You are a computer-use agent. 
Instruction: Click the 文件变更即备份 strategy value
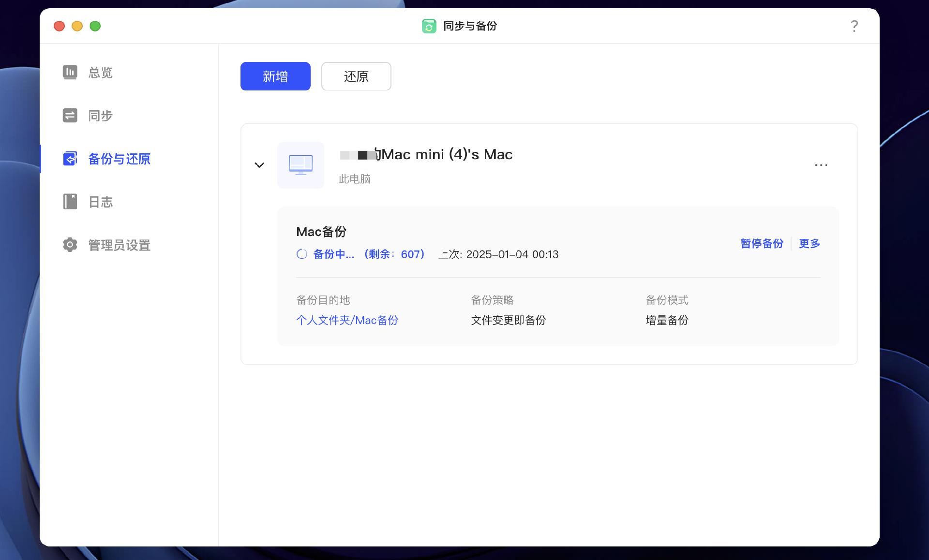pos(509,320)
